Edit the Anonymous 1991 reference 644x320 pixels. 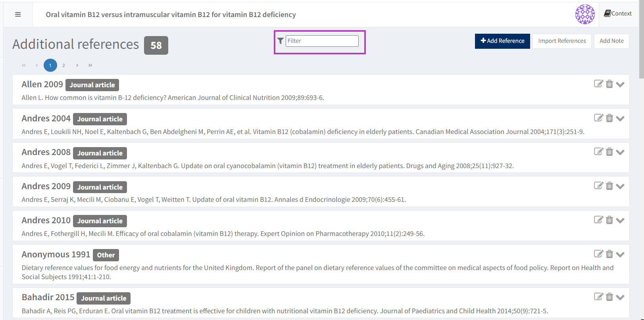(598, 254)
